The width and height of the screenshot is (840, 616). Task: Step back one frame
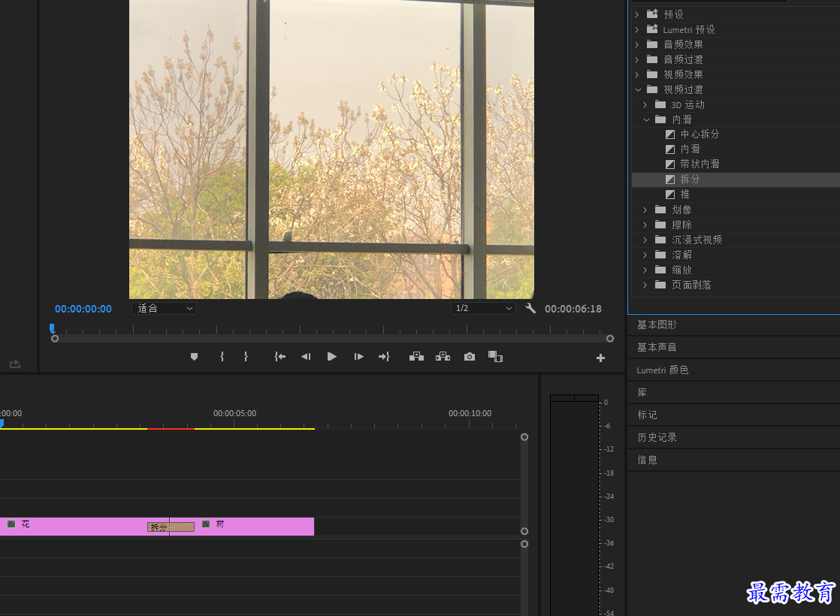306,357
